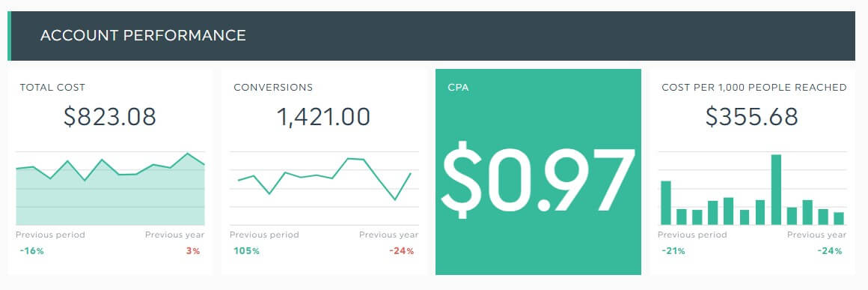868x290 pixels.
Task: Click the tallest bar in the bar chart
Action: 776,190
